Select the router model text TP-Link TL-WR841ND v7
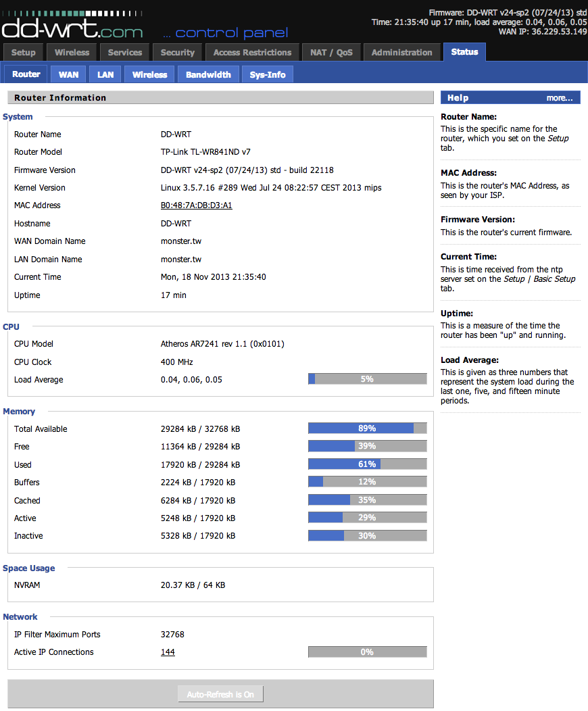 205,152
